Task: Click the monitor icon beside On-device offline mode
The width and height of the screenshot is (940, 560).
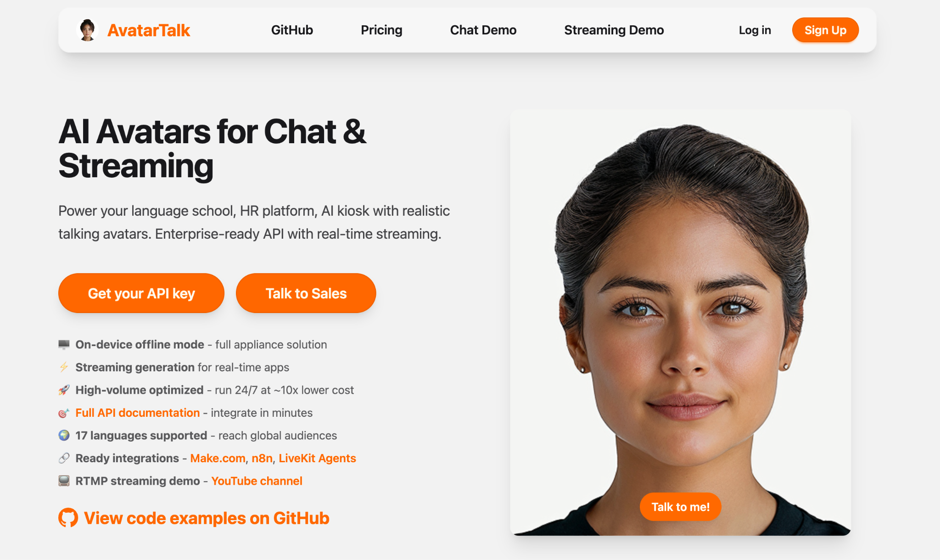Action: [x=64, y=344]
